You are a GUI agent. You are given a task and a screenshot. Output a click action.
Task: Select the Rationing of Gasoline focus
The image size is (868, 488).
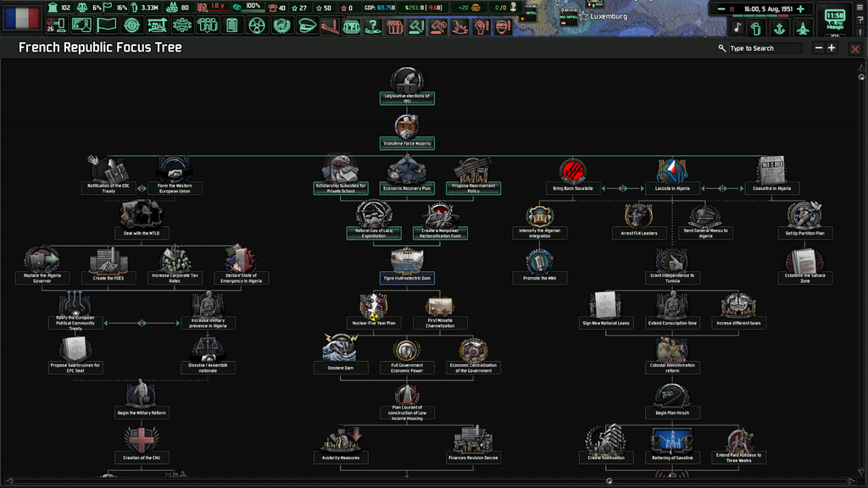point(672,444)
